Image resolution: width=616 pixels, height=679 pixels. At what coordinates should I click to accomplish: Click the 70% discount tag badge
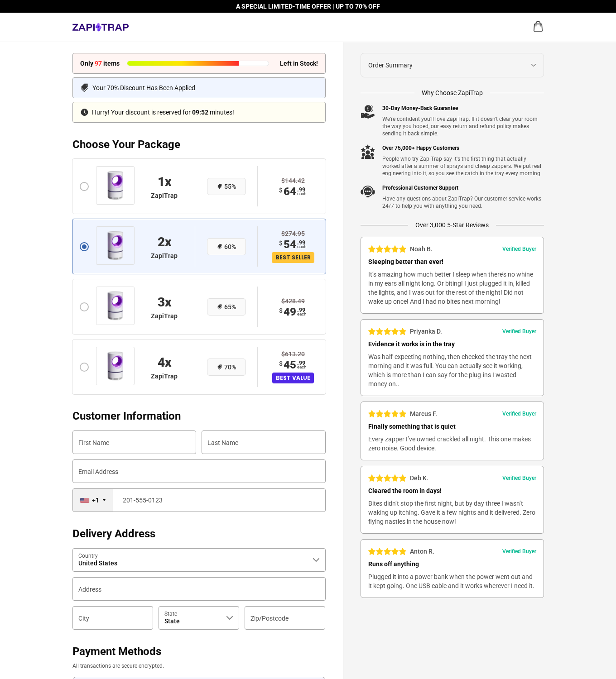[x=226, y=367]
